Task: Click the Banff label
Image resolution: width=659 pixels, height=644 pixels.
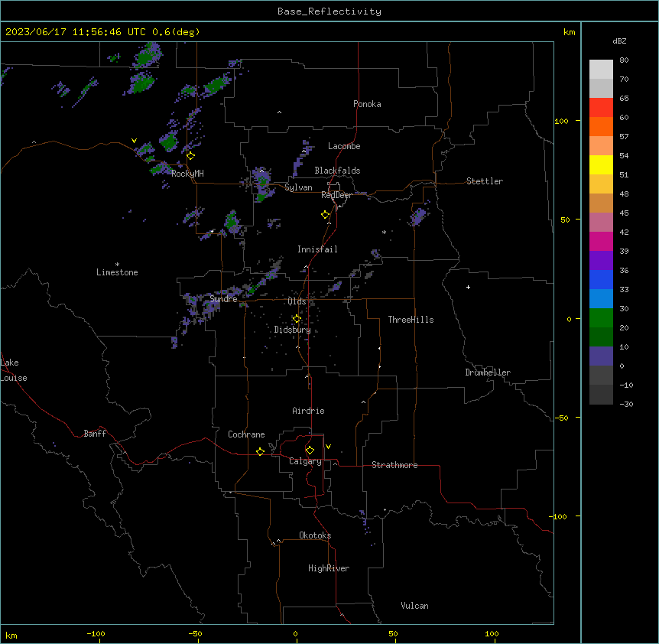Action: point(95,434)
